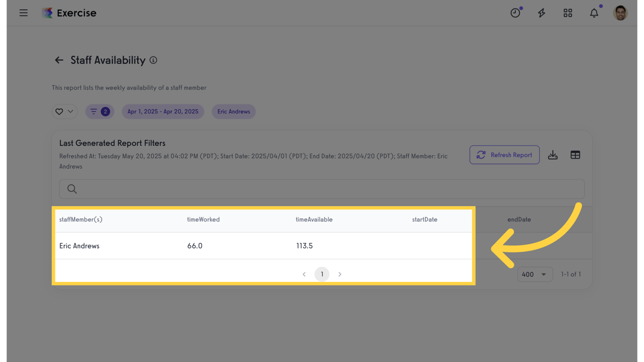Click the Refresh Report button
This screenshot has width=644, height=362.
pos(504,155)
